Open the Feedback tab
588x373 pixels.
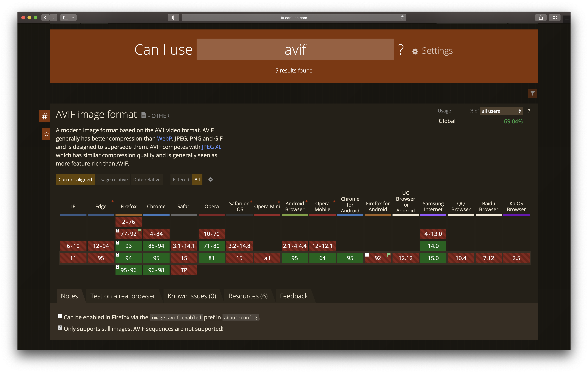pyautogui.click(x=294, y=296)
